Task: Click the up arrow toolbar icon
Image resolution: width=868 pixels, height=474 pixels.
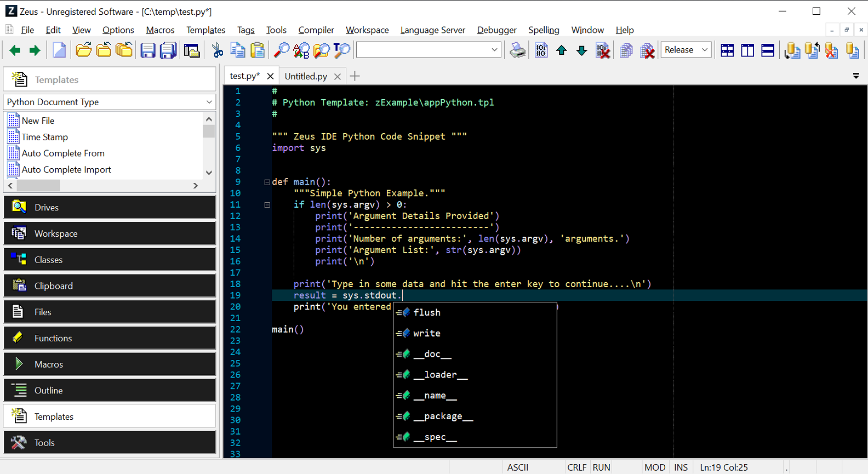Action: point(562,50)
